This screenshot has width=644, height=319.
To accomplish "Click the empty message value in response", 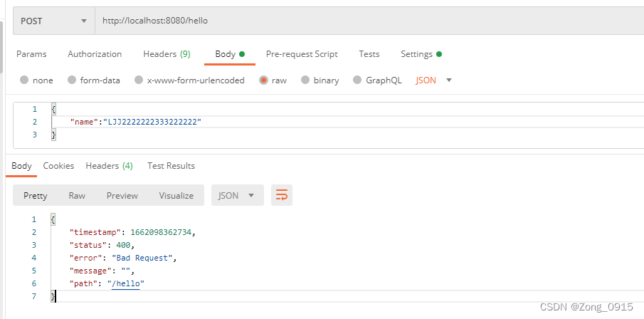I will [127, 271].
